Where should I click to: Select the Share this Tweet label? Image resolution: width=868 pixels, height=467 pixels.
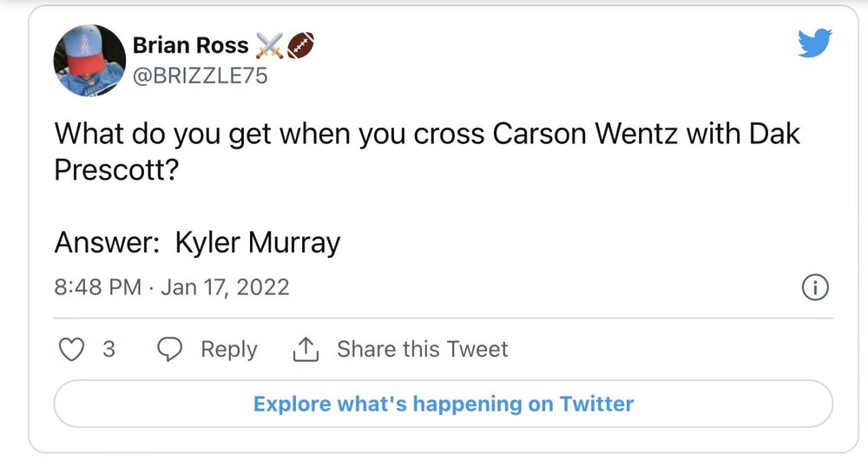[423, 349]
